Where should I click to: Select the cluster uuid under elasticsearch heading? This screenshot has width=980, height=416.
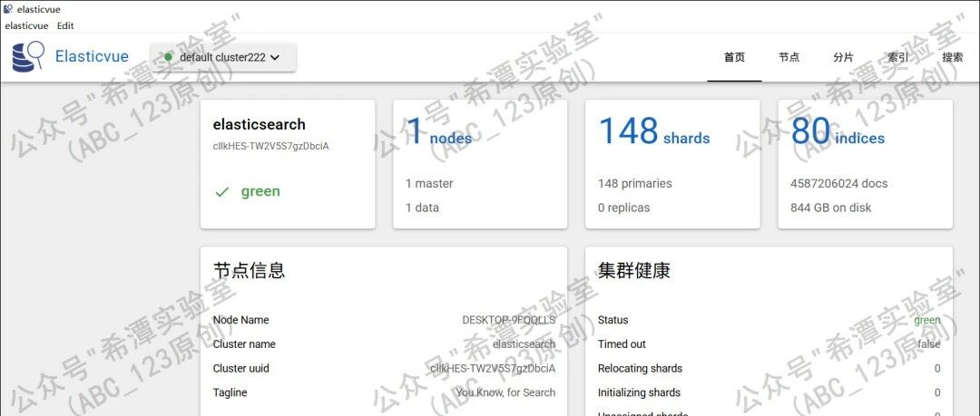tap(271, 146)
